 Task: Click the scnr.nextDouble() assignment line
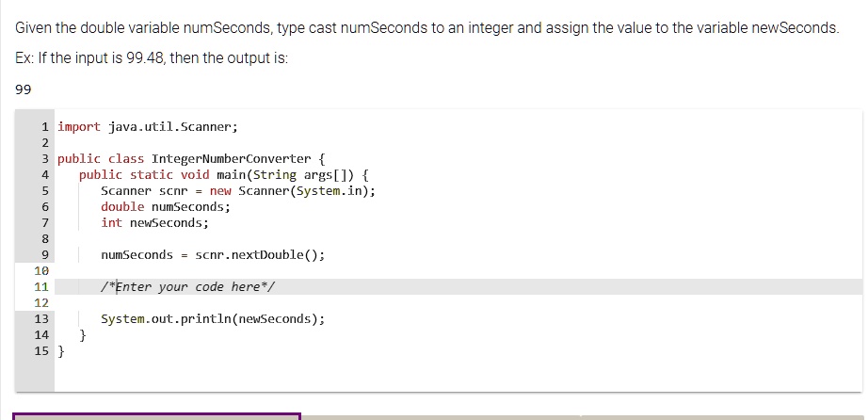[x=213, y=255]
